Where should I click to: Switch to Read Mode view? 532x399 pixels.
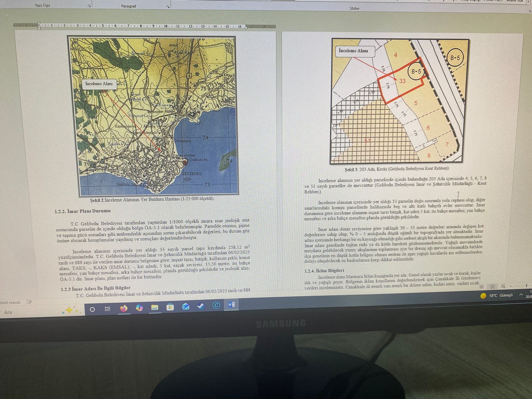tap(482, 287)
